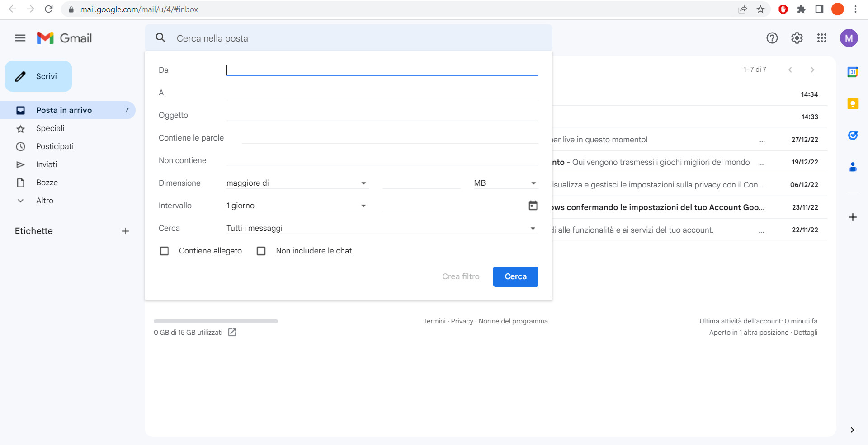The image size is (868, 445).
Task: Open the help menu icon
Action: (772, 38)
